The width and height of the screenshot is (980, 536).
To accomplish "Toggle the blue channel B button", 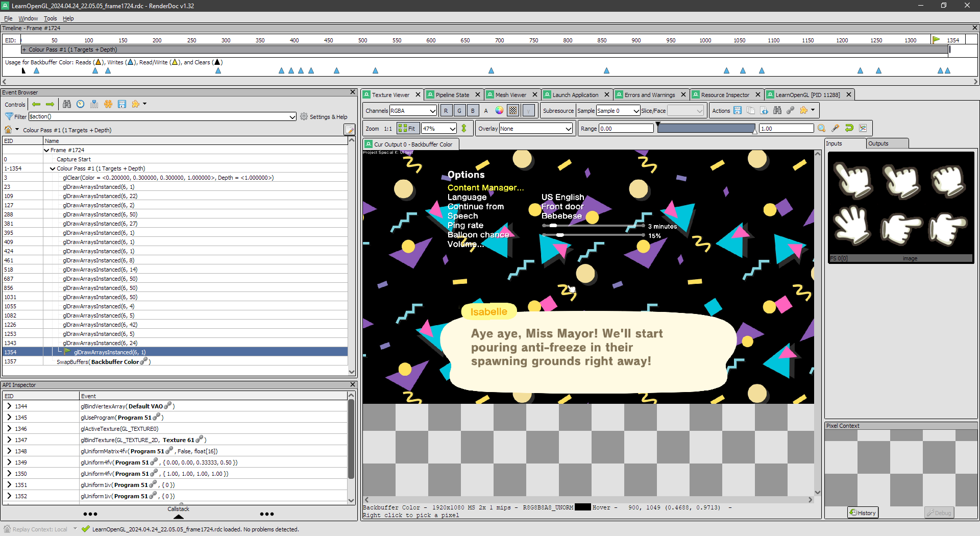I will click(473, 110).
